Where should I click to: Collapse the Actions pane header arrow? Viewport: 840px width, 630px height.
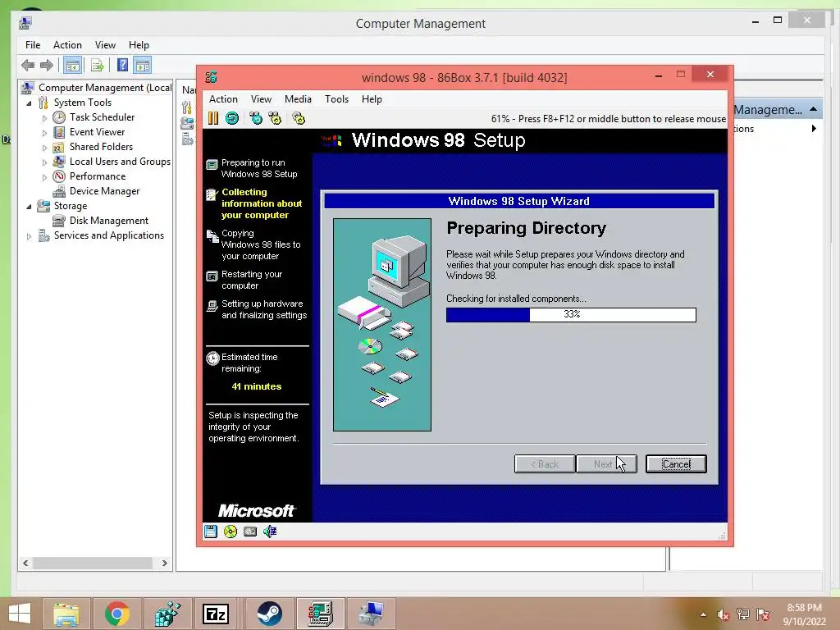[813, 109]
